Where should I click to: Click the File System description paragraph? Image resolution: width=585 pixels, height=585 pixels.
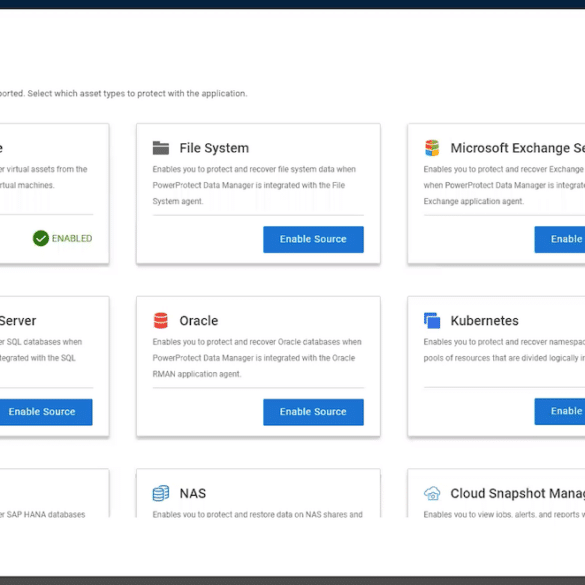pos(254,185)
